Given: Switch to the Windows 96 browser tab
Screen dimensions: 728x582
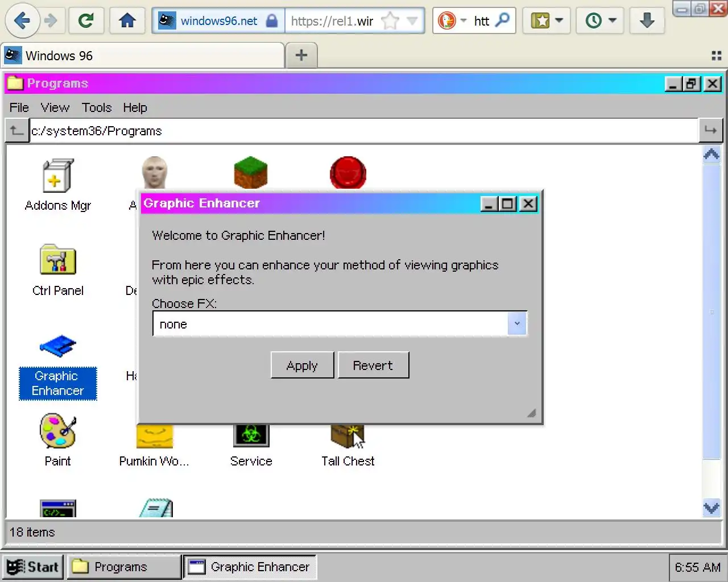Looking at the screenshot, I should (x=142, y=56).
